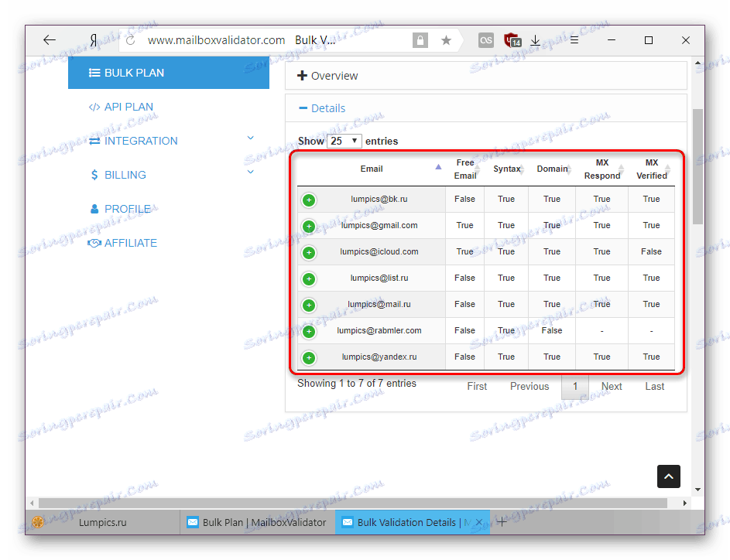
Task: Expand the BILLING submenu chevron
Action: point(251,172)
